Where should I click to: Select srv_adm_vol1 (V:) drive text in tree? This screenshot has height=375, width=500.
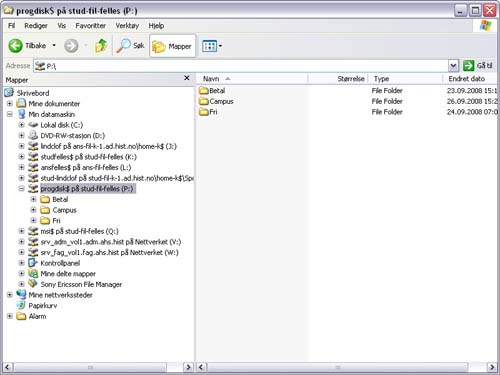[x=111, y=242]
